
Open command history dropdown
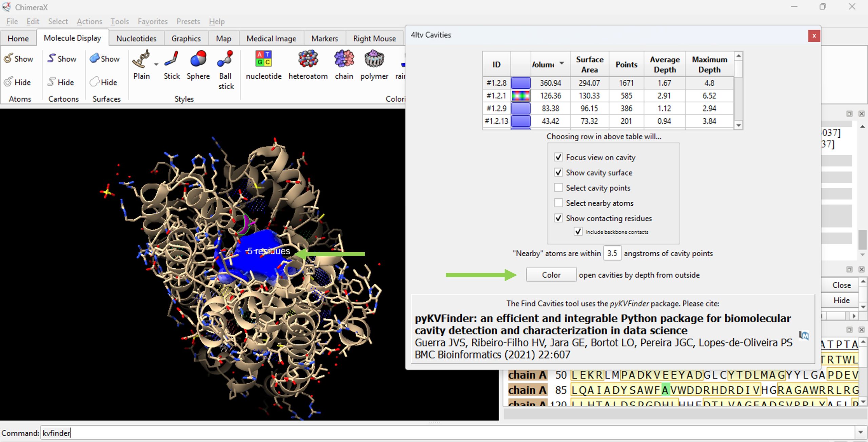860,433
